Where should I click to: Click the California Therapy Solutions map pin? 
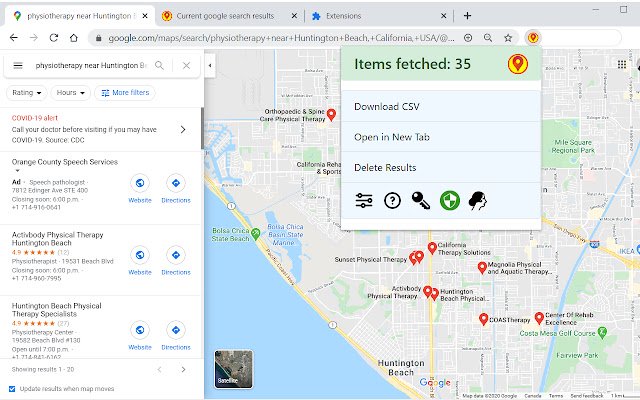click(432, 248)
